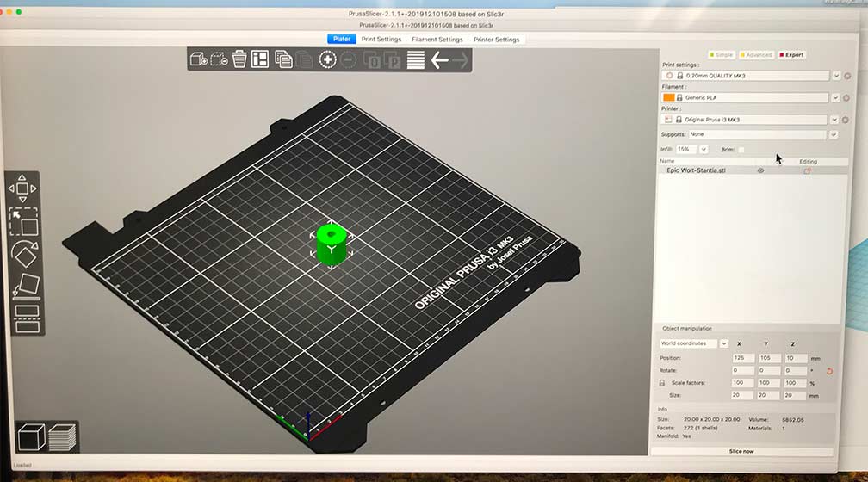The image size is (868, 482).
Task: Toggle the Brim checkbox
Action: pos(741,150)
